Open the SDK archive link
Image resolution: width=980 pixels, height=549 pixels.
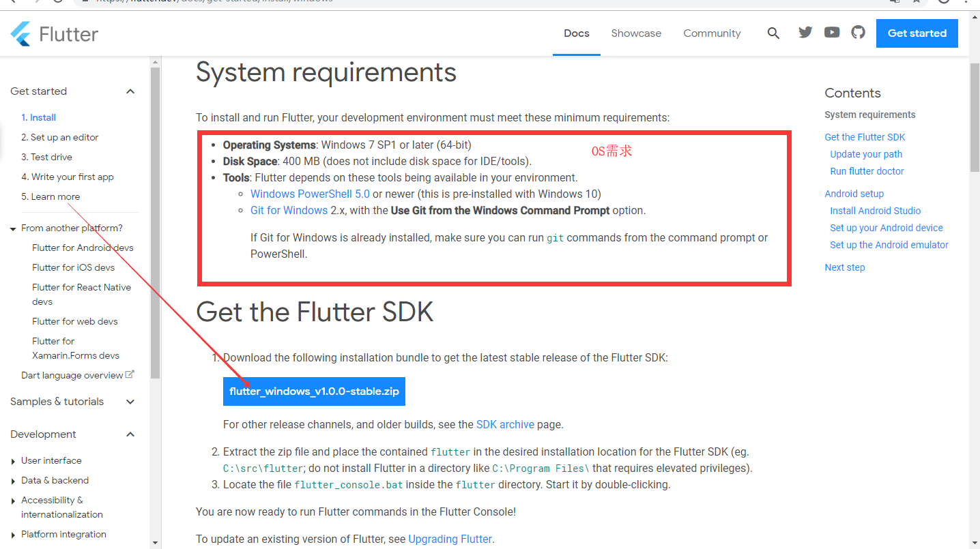pyautogui.click(x=505, y=424)
